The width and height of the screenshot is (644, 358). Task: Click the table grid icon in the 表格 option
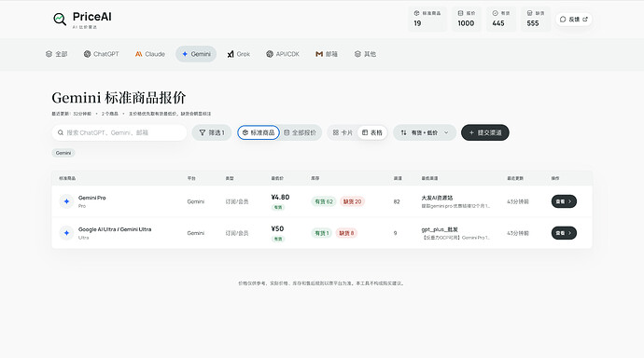(x=365, y=132)
